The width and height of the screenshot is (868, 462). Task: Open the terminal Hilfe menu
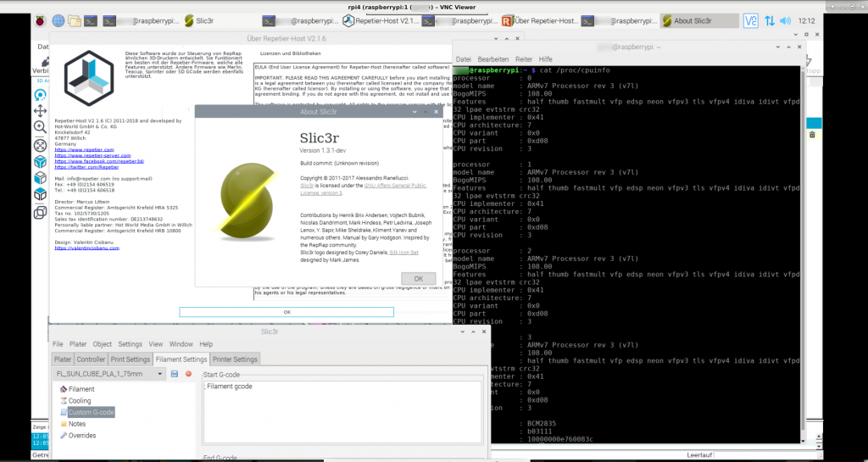coord(545,59)
